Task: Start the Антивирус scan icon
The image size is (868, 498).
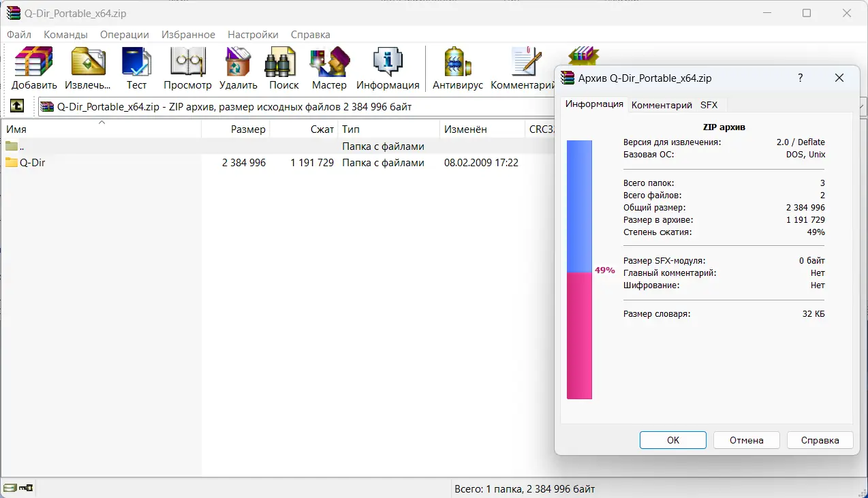Action: 457,61
